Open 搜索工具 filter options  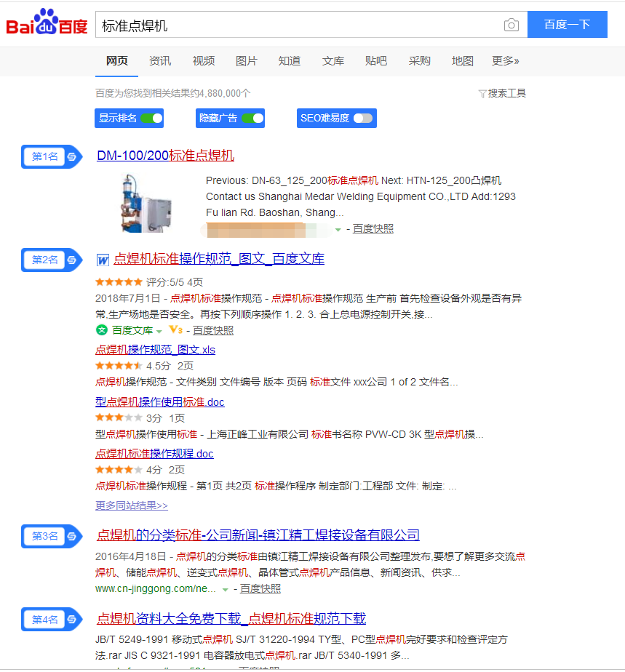[502, 93]
